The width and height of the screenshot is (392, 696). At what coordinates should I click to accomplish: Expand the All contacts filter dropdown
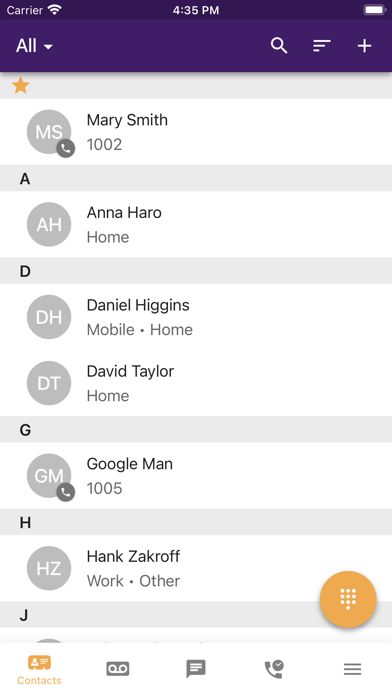(x=34, y=46)
